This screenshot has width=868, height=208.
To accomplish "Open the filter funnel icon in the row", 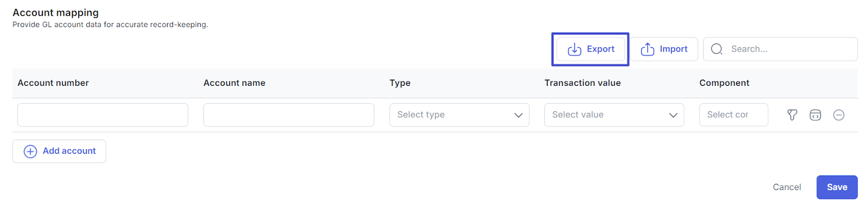I will [792, 115].
